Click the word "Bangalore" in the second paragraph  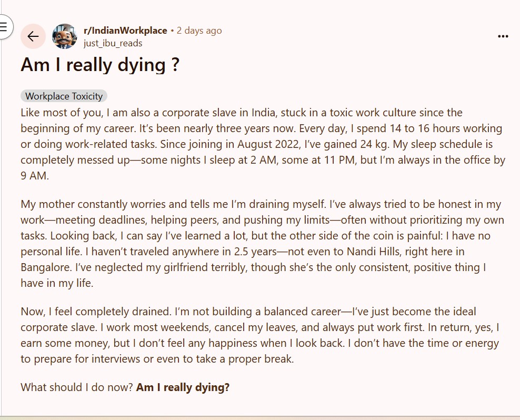coord(46,267)
